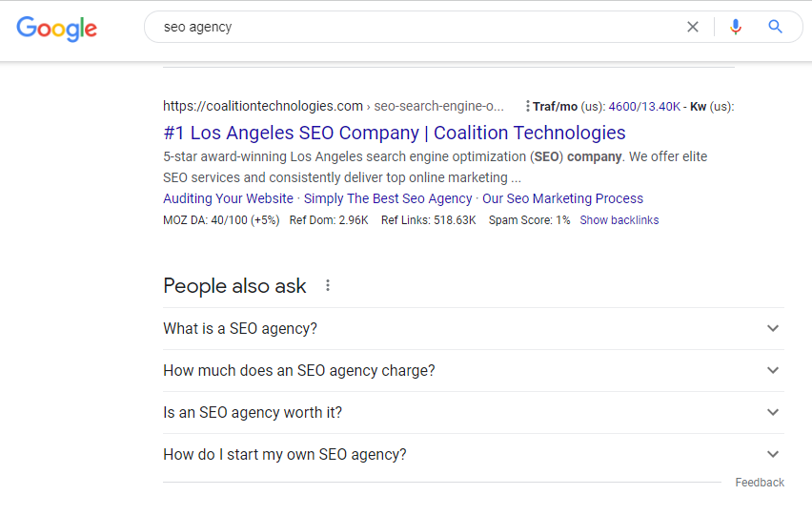This screenshot has height=516, width=812.
Task: Visit Simply The Best Seo Agency sitelink
Action: [x=388, y=198]
